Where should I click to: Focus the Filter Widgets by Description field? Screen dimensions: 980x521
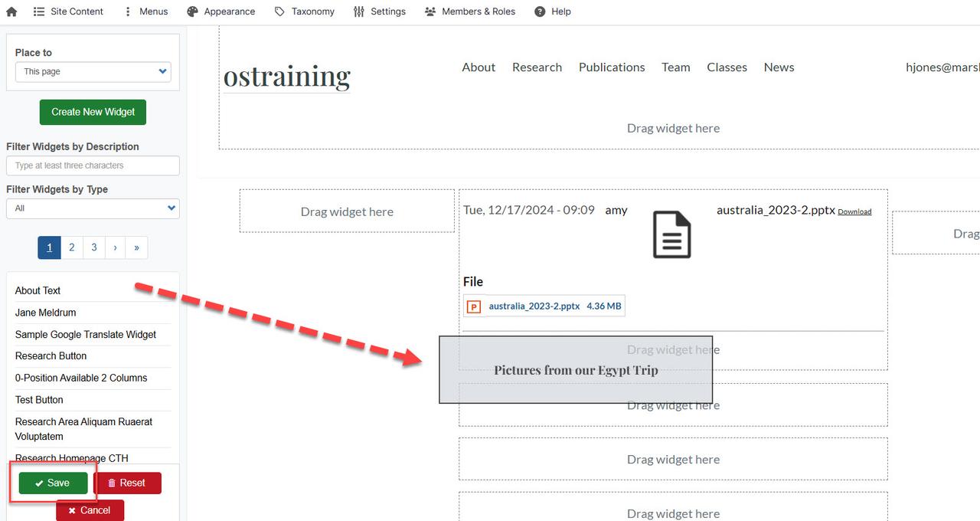93,165
